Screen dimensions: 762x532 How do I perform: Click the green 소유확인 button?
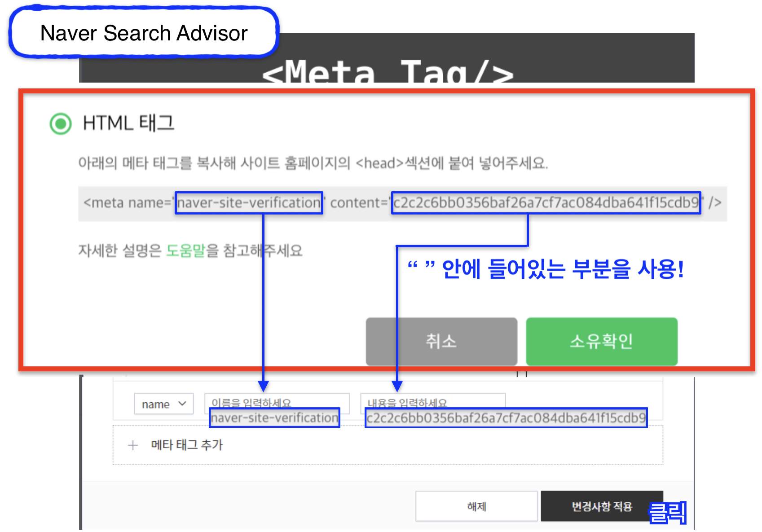(602, 342)
